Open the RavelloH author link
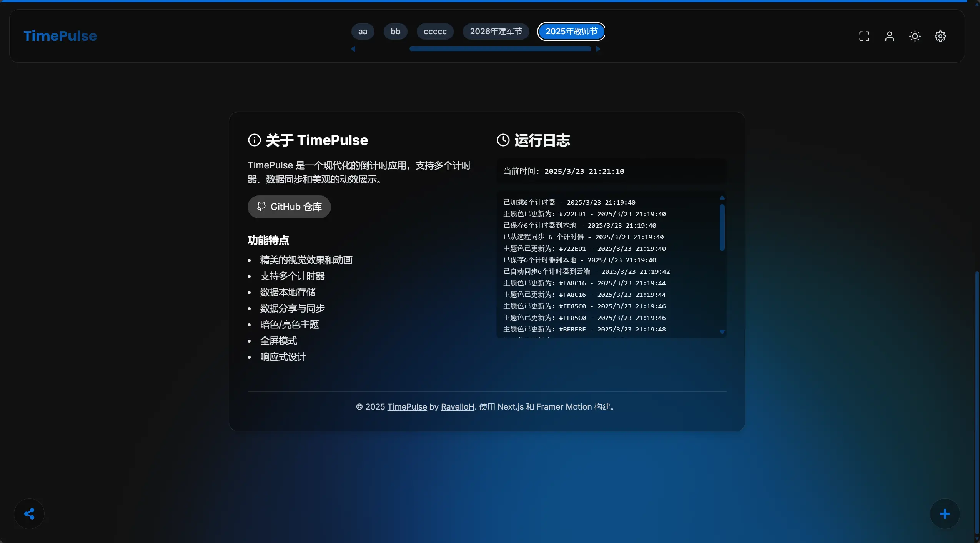Viewport: 980px width, 543px height. (457, 407)
